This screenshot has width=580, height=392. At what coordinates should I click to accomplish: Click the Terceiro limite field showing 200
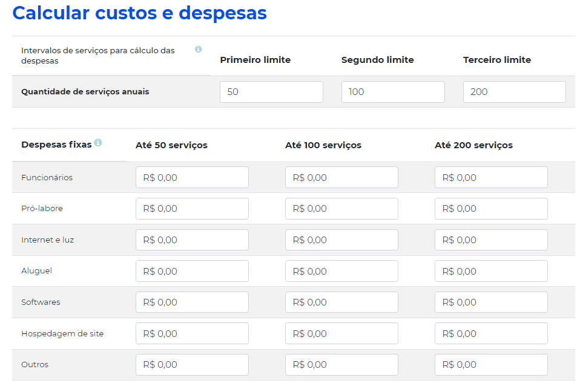click(x=513, y=91)
